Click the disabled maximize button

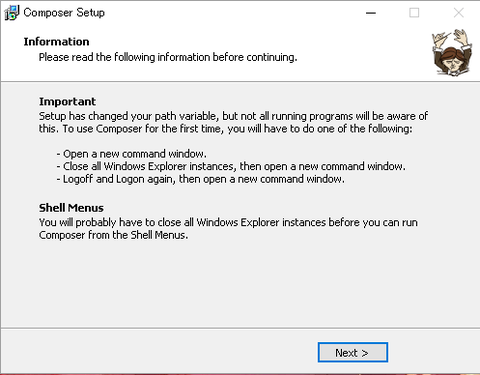pos(414,13)
